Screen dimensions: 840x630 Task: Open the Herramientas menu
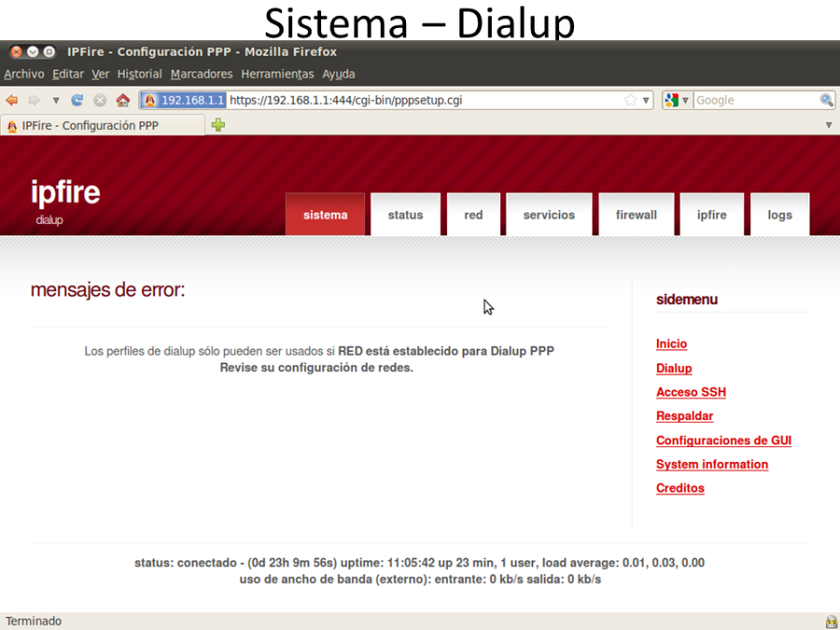click(x=277, y=74)
